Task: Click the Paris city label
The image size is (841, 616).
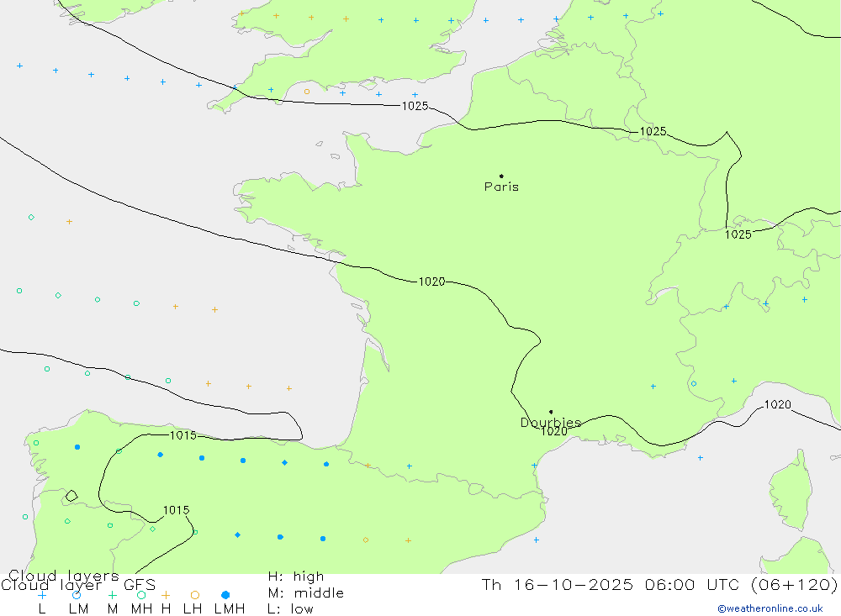Action: point(501,187)
